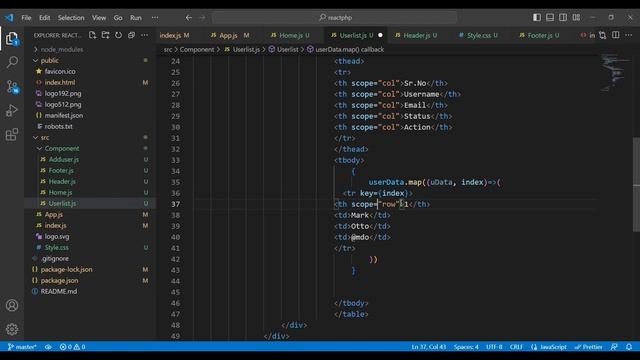The height and width of the screenshot is (360, 640).
Task: Create a new folder in Explorer
Action: coord(105,35)
